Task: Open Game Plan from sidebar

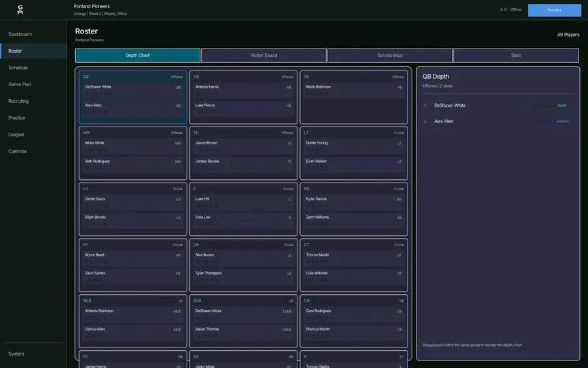Action: click(20, 84)
